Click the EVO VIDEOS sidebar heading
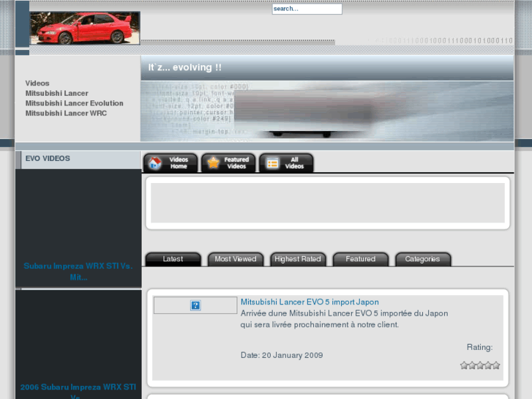 [48, 159]
